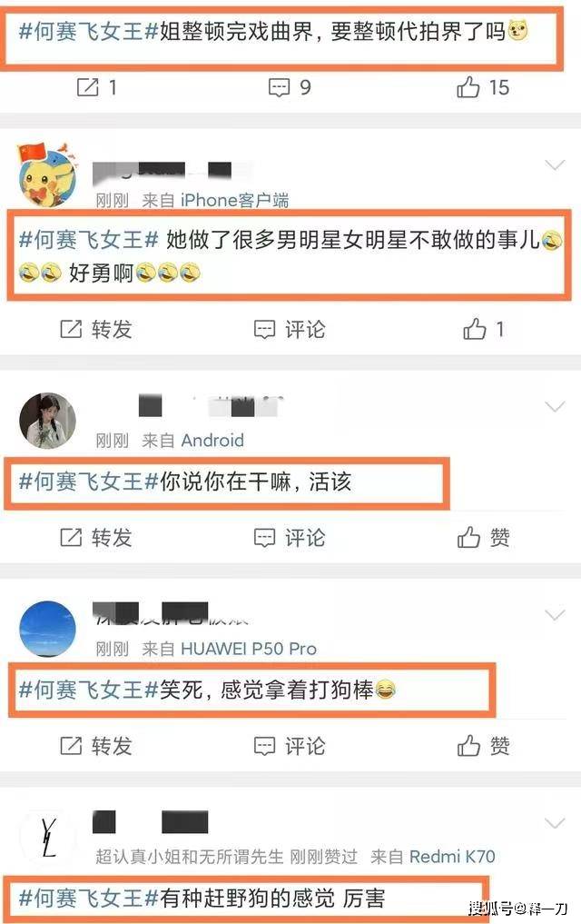Open the #何赛飞女王# hashtag in the 赶野狗 post
Viewport: 581px width, 924px height.
click(89, 898)
